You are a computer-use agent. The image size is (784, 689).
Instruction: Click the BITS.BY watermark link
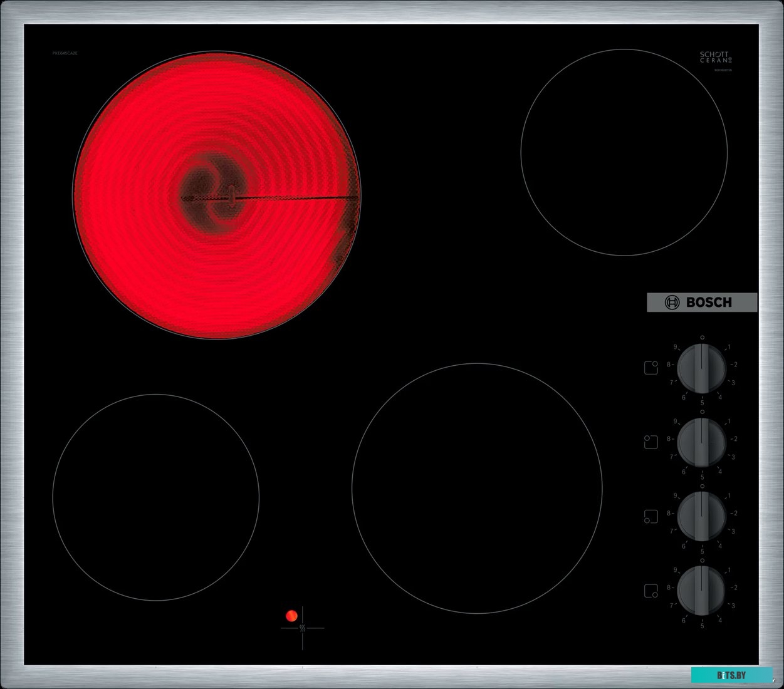[x=731, y=675]
